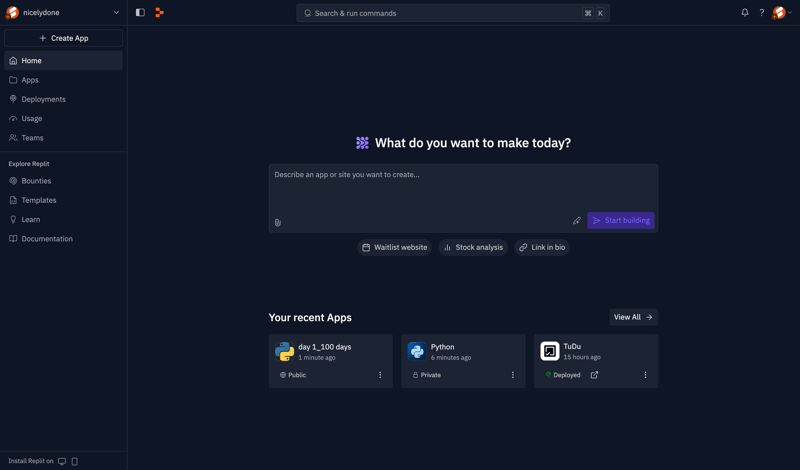Focus the Search & run commands field
The width and height of the screenshot is (800, 470).
click(x=453, y=13)
